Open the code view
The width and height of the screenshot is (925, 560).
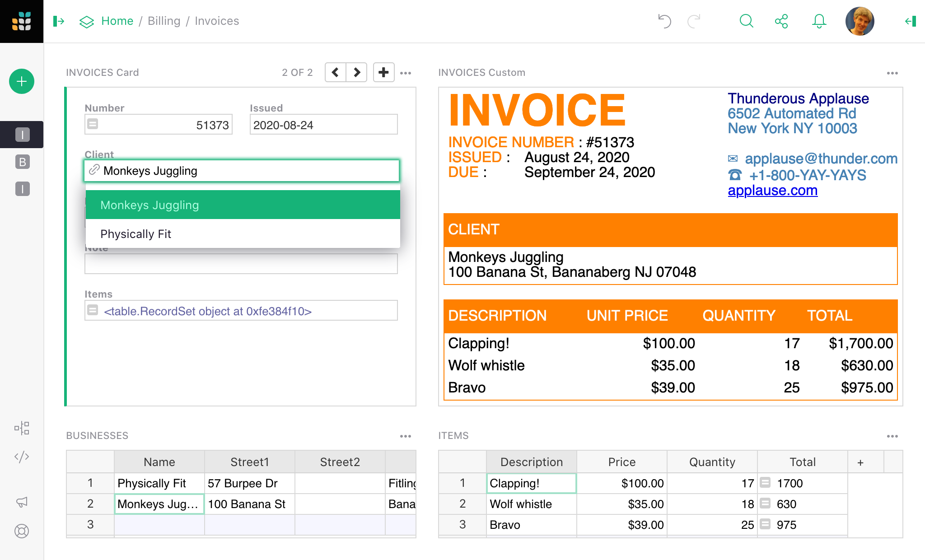[22, 457]
